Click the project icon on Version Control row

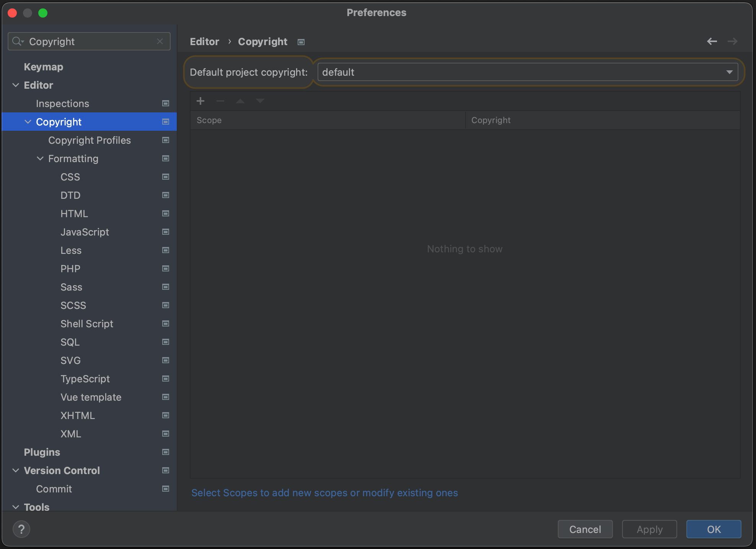point(166,470)
